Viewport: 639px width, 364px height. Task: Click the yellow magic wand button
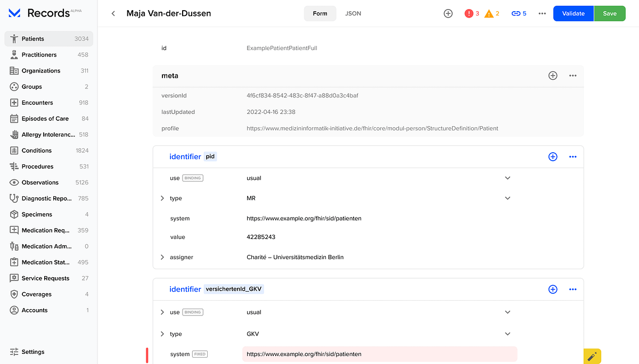click(592, 357)
